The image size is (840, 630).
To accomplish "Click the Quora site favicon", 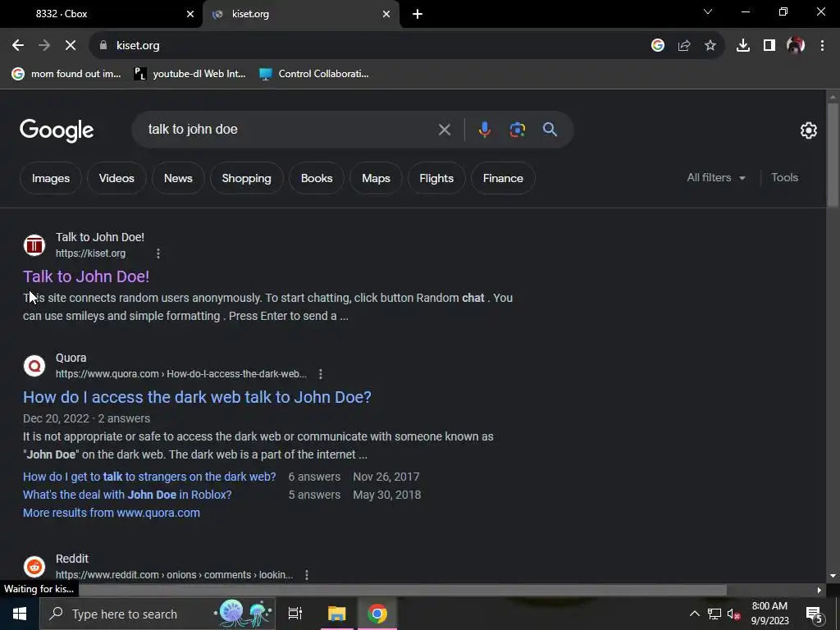I will pos(34,366).
